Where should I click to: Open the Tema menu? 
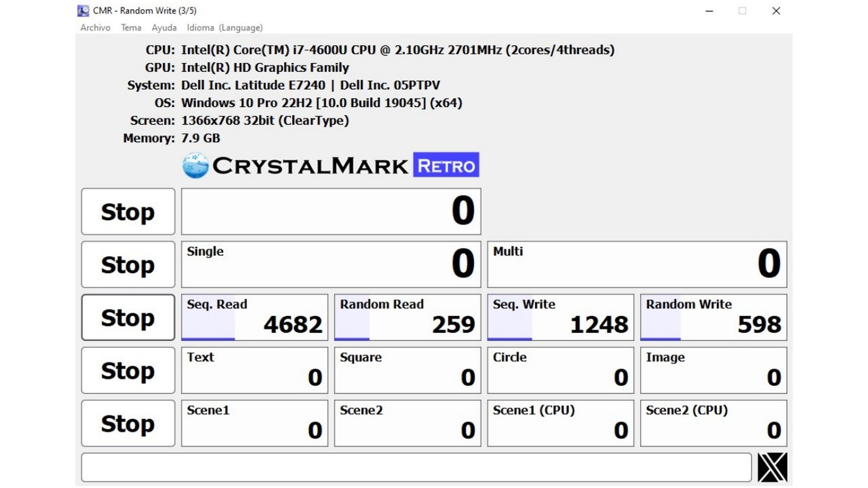click(x=131, y=28)
